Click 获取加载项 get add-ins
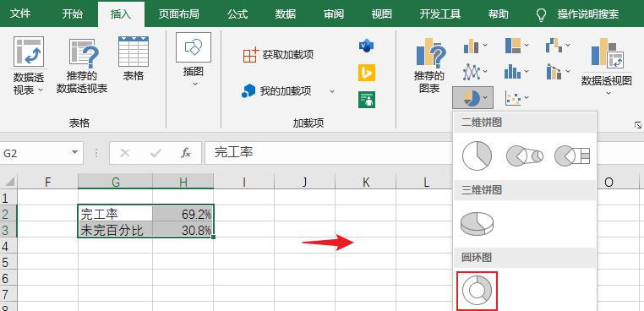This screenshot has width=644, height=311. 279,55
